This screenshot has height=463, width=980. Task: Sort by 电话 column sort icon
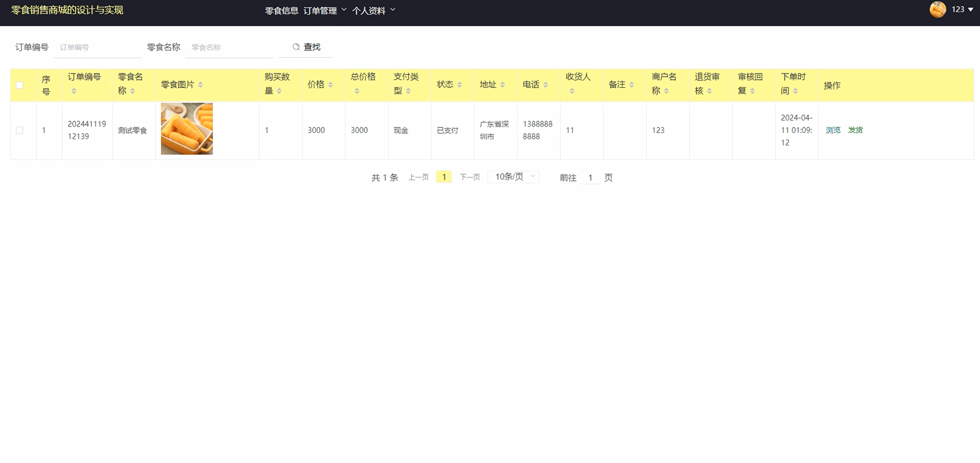click(546, 85)
